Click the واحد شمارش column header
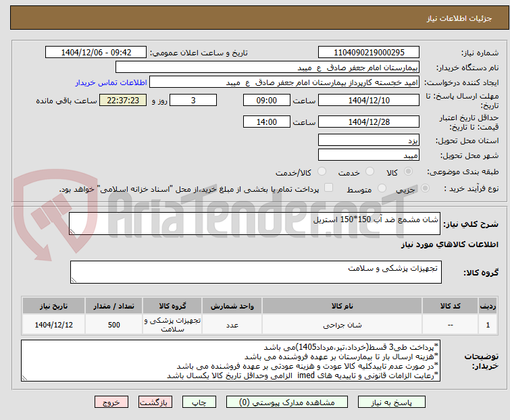Image resolution: width=510 pixels, height=420 pixels. pyautogui.click(x=232, y=306)
